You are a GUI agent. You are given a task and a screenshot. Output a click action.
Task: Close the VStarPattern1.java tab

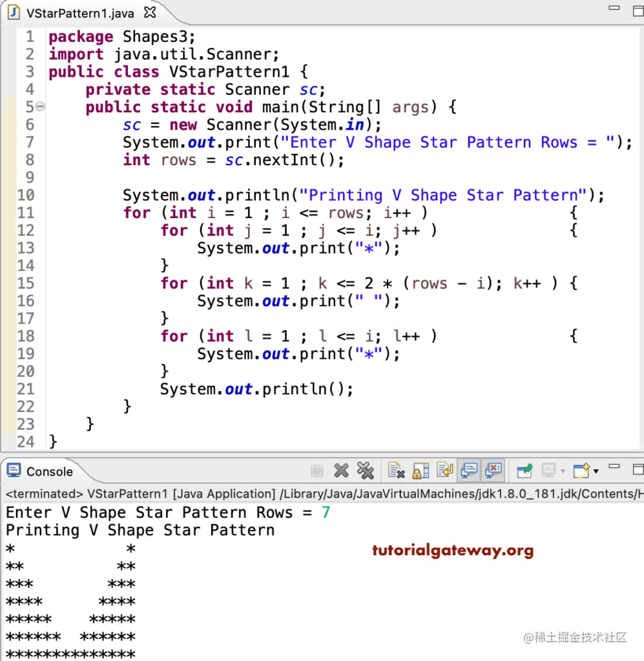click(150, 13)
